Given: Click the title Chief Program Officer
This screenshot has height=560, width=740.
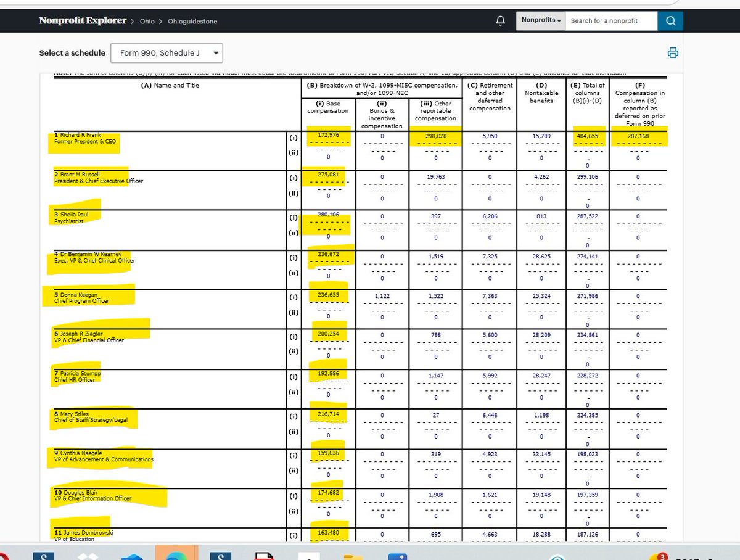Looking at the screenshot, I should pyautogui.click(x=82, y=300).
